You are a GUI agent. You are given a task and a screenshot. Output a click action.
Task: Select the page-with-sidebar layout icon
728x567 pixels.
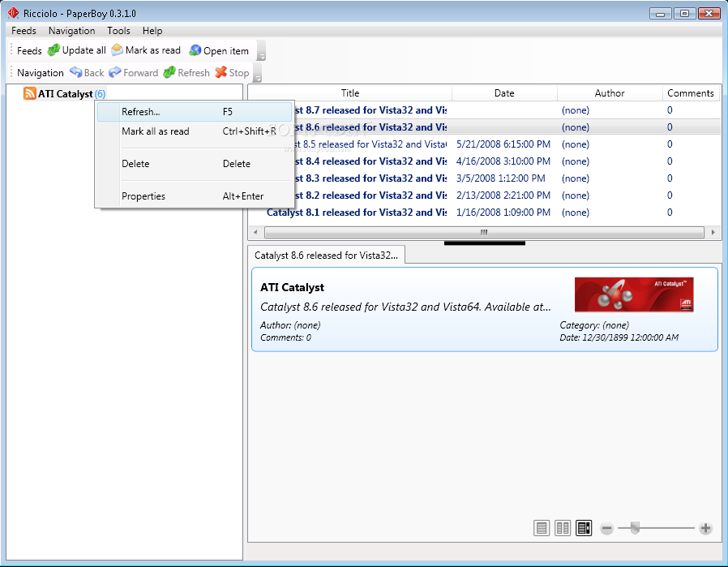(x=584, y=528)
